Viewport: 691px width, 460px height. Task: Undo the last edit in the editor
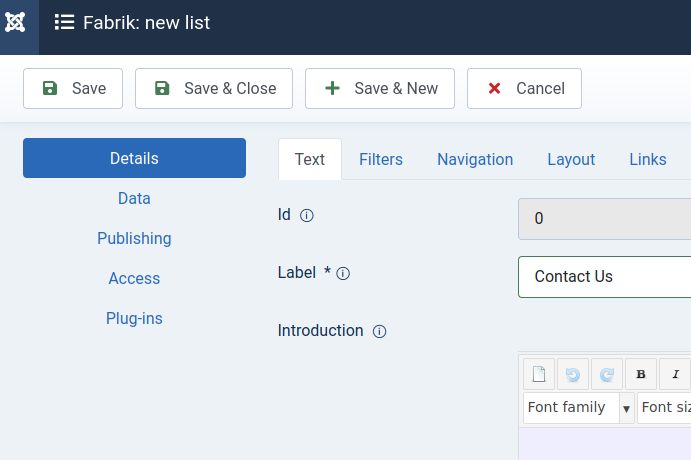point(573,374)
